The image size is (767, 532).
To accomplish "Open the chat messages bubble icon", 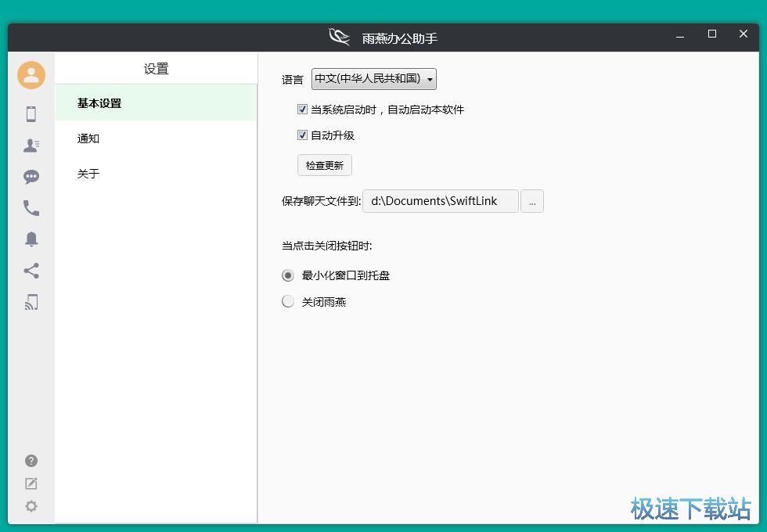I will point(31,177).
